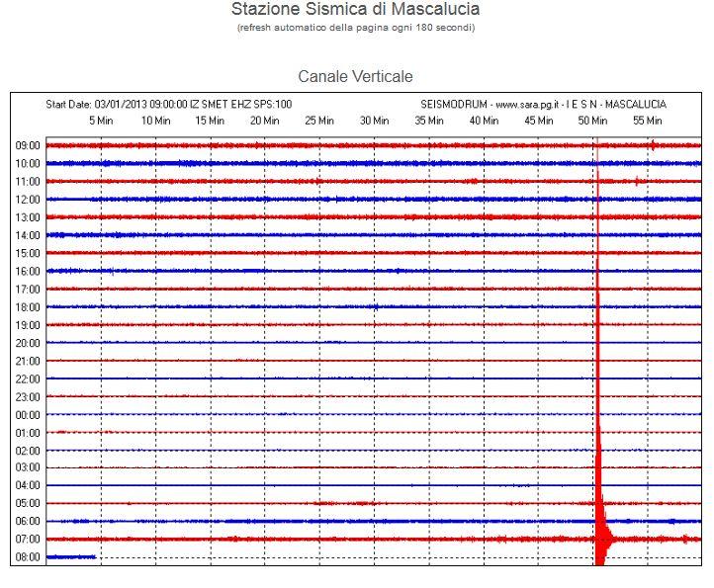This screenshot has height=588, width=714.
Task: Select the 30 Min column label
Action: 374,121
